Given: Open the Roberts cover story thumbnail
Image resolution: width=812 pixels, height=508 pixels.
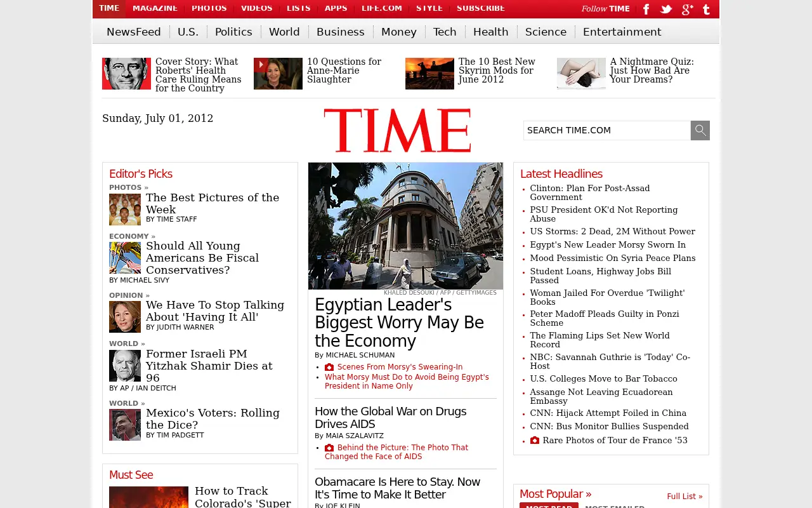Looking at the screenshot, I should tap(126, 74).
